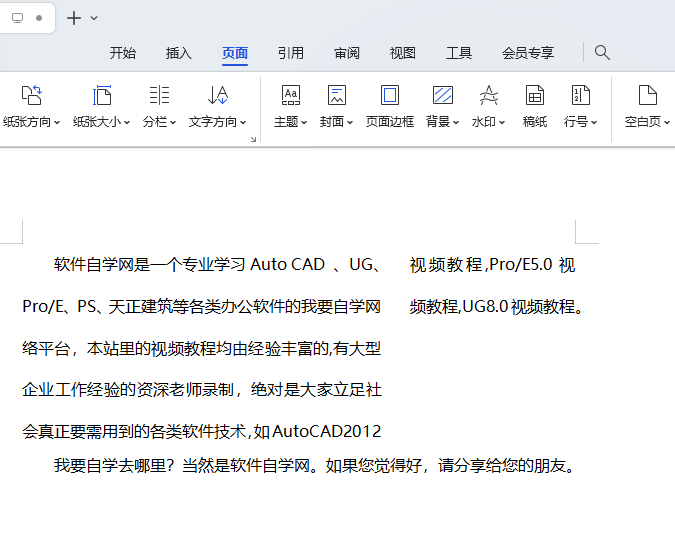Switch to the 插入 tab
The image size is (675, 535).
click(x=179, y=53)
